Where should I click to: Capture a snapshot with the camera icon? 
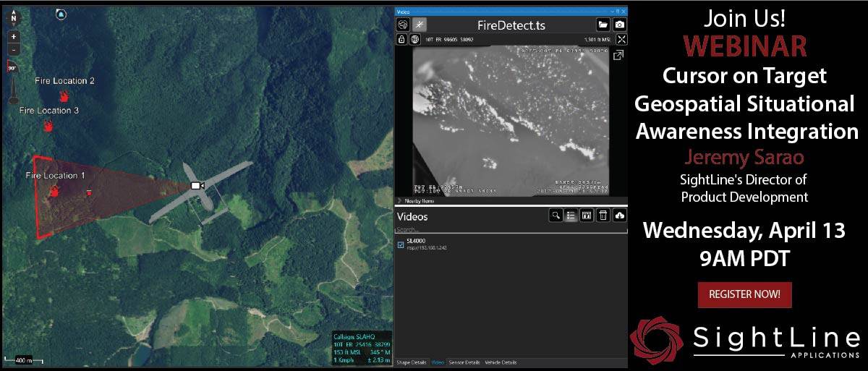[619, 25]
